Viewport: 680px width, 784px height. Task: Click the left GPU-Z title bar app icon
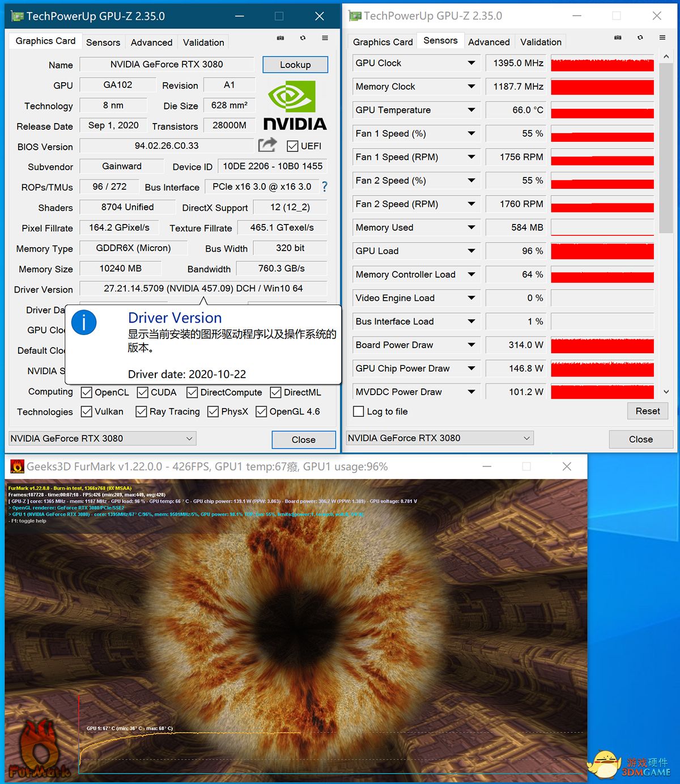click(18, 16)
